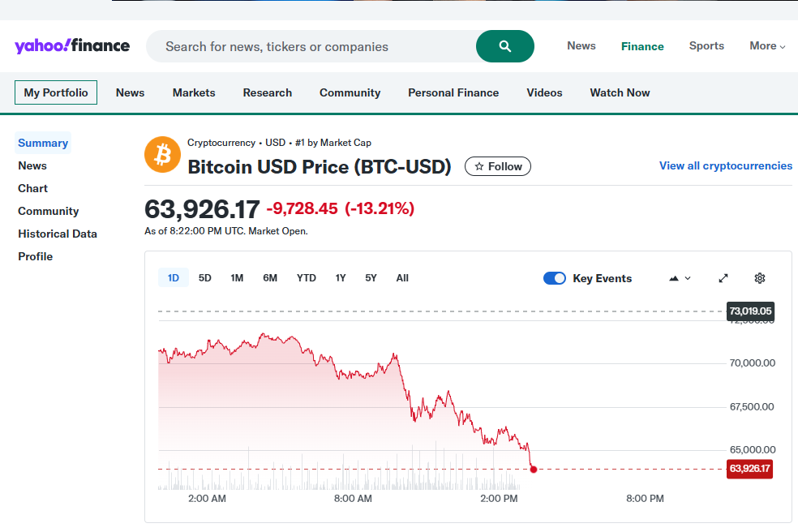
Task: Switch chart to 1Y range
Action: click(x=341, y=278)
